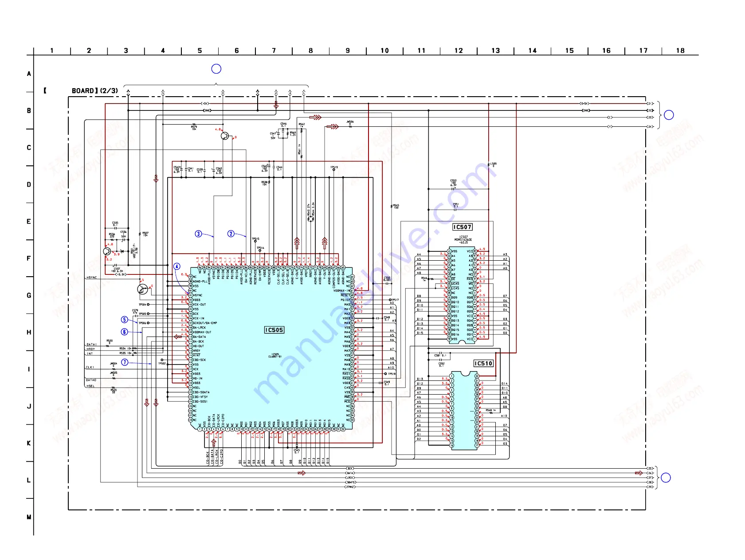Click the R507 10k resistor label

point(145,234)
